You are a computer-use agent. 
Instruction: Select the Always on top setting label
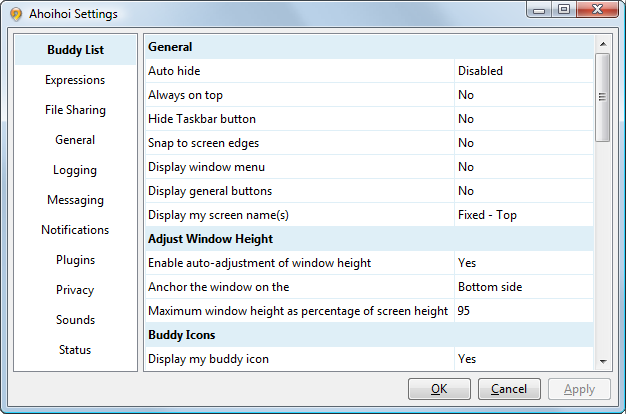pyautogui.click(x=185, y=95)
